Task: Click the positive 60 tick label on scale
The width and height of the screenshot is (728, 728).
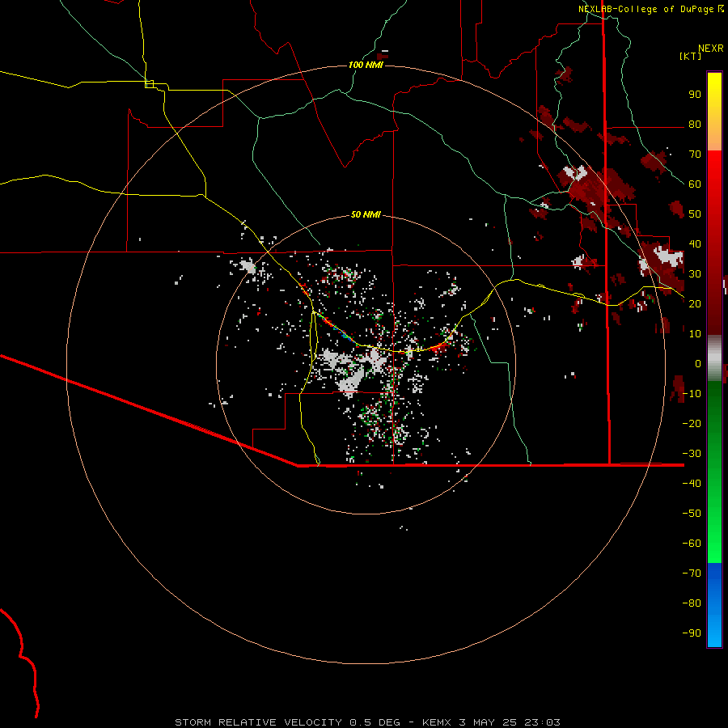Action: coord(695,184)
